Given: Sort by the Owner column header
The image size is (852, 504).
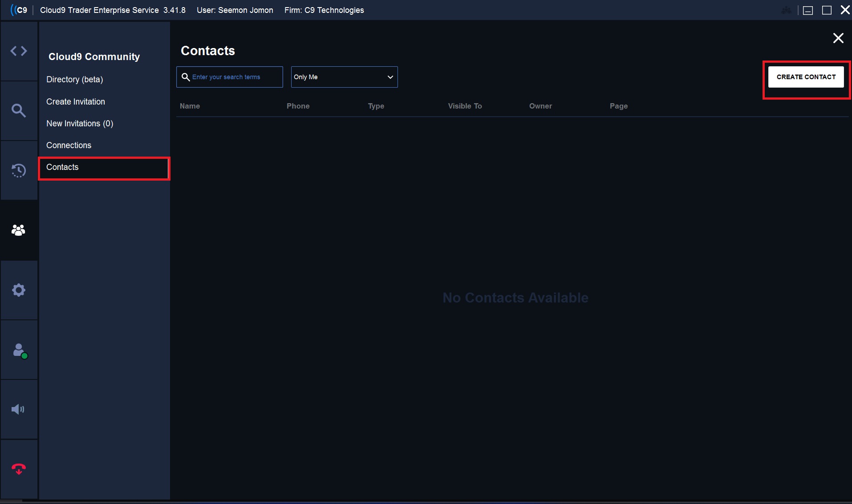Looking at the screenshot, I should tap(540, 106).
